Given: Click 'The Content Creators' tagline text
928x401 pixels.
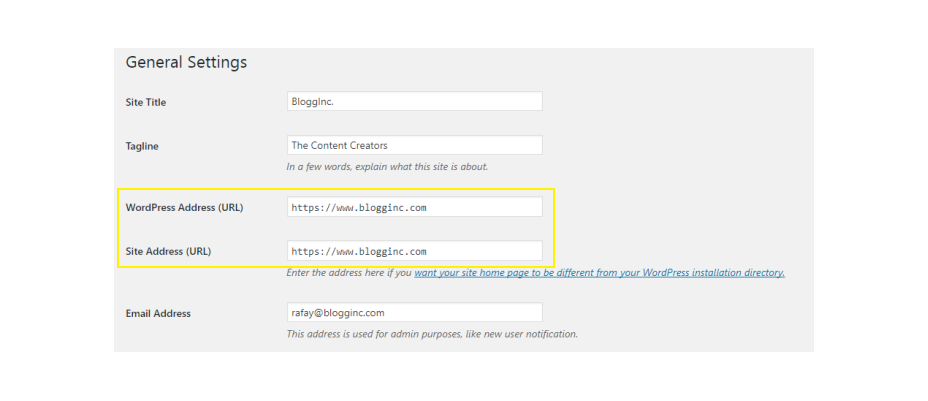Looking at the screenshot, I should point(339,146).
